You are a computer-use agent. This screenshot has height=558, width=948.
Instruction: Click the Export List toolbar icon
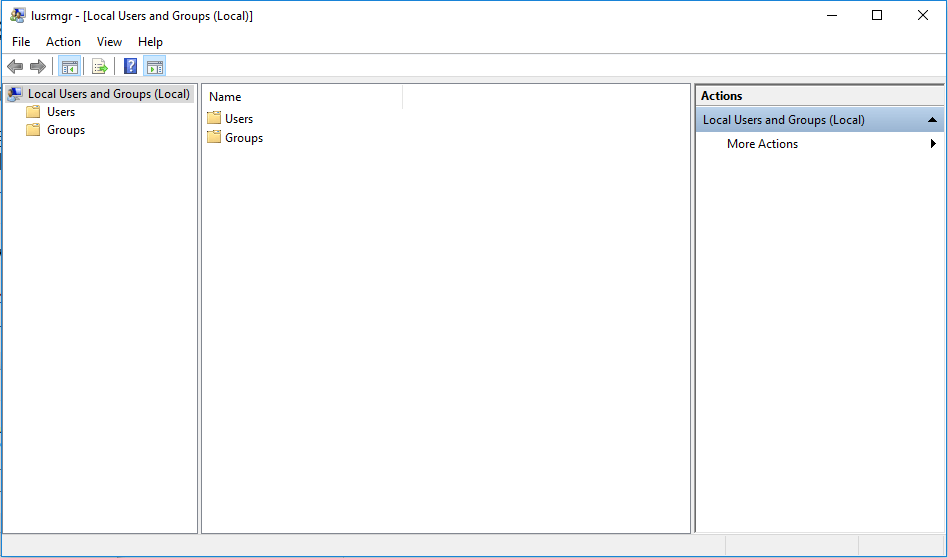[x=99, y=67]
